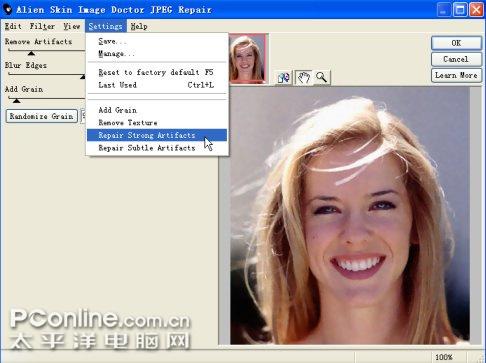Image resolution: width=486 pixels, height=363 pixels.
Task: Click the 100% zoom readout
Action: click(x=444, y=357)
